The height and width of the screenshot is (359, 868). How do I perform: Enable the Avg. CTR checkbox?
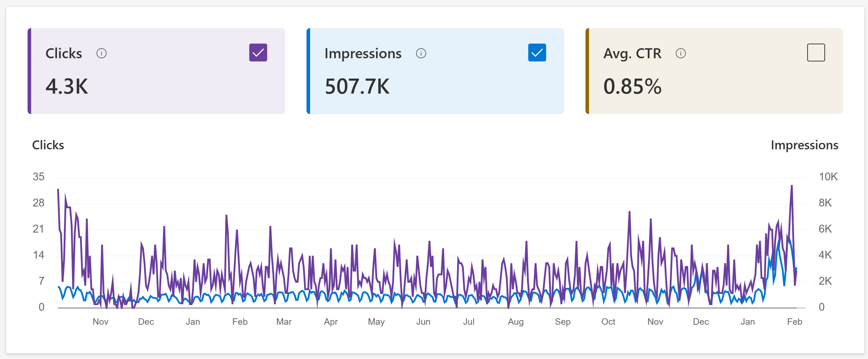[x=816, y=53]
